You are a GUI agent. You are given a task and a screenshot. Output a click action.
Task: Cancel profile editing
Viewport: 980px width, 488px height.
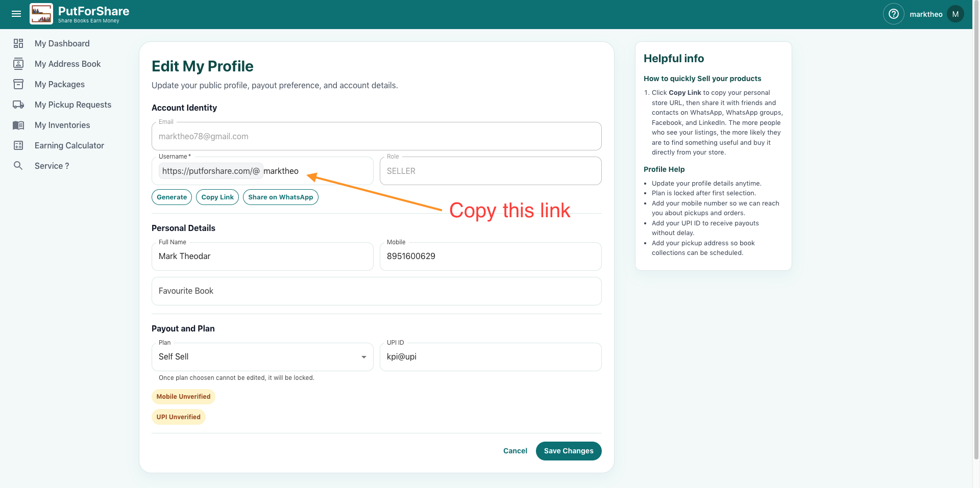tap(515, 451)
